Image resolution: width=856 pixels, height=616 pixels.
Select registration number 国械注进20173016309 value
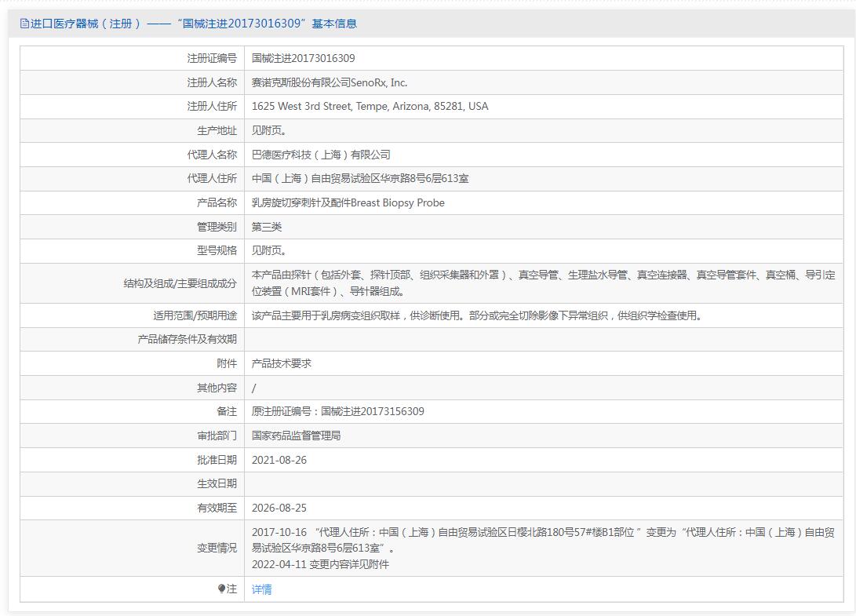pos(303,58)
